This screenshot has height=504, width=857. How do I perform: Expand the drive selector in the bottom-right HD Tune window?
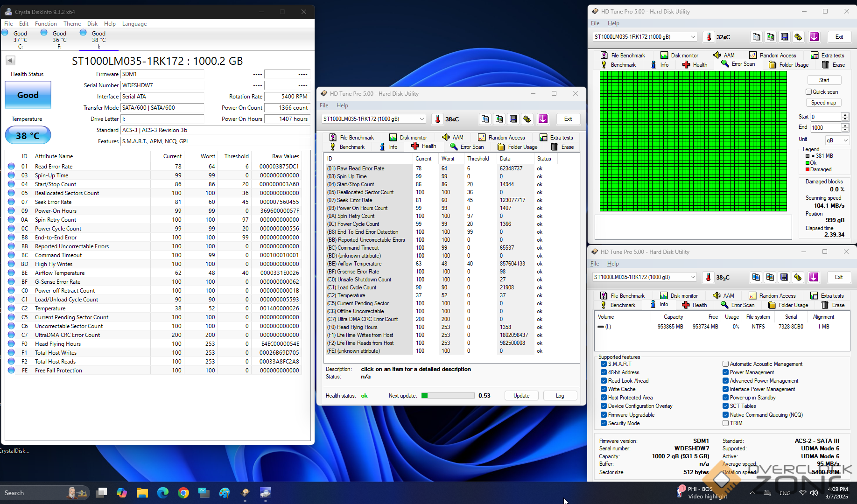point(692,277)
